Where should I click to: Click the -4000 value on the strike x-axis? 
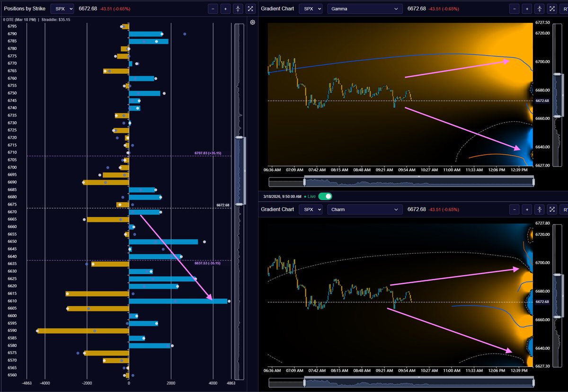tap(44, 384)
